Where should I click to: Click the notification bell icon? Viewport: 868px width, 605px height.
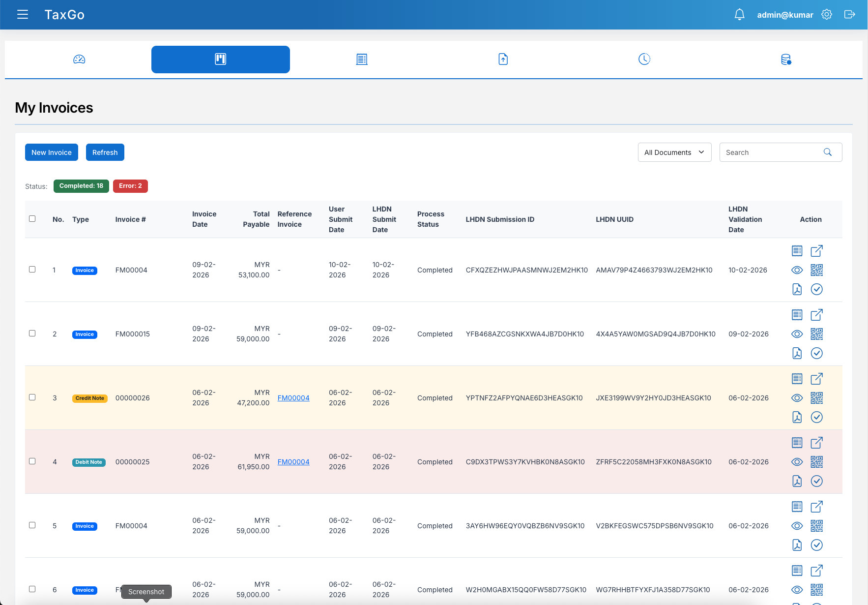[739, 14]
